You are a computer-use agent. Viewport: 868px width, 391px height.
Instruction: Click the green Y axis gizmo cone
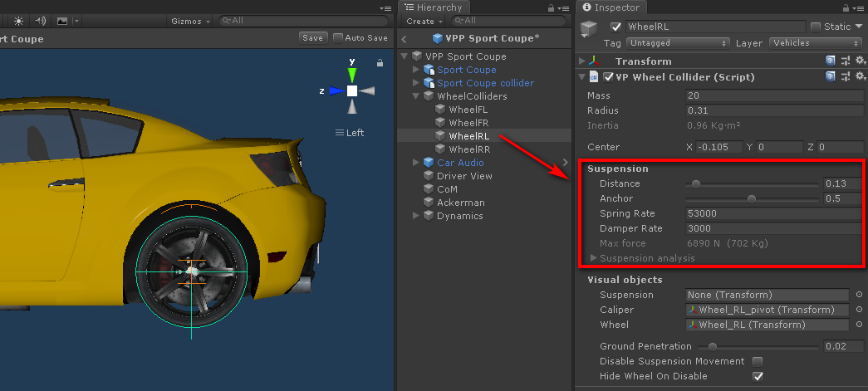(352, 75)
